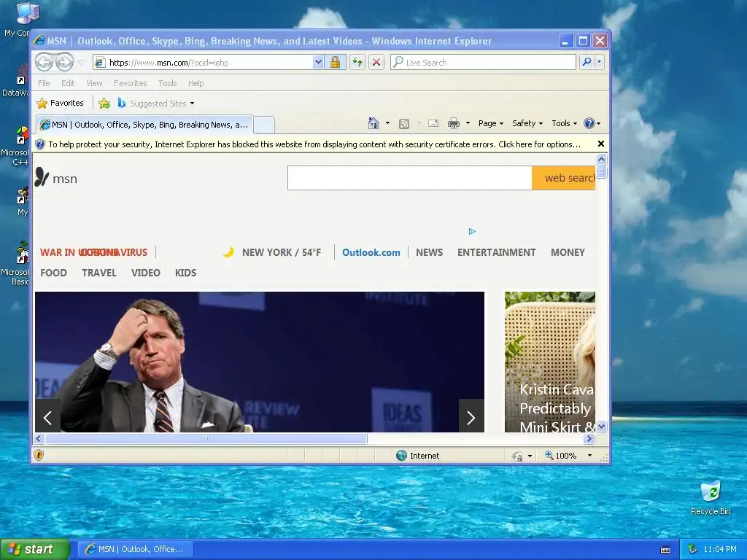Viewport: 747px width, 560px height.
Task: Open search provider options dropdown
Action: tap(600, 63)
